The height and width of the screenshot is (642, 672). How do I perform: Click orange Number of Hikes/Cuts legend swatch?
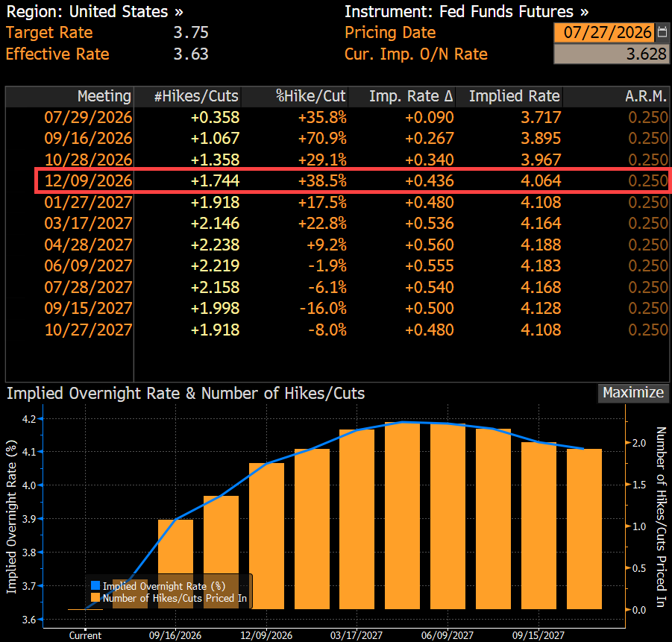(x=95, y=598)
